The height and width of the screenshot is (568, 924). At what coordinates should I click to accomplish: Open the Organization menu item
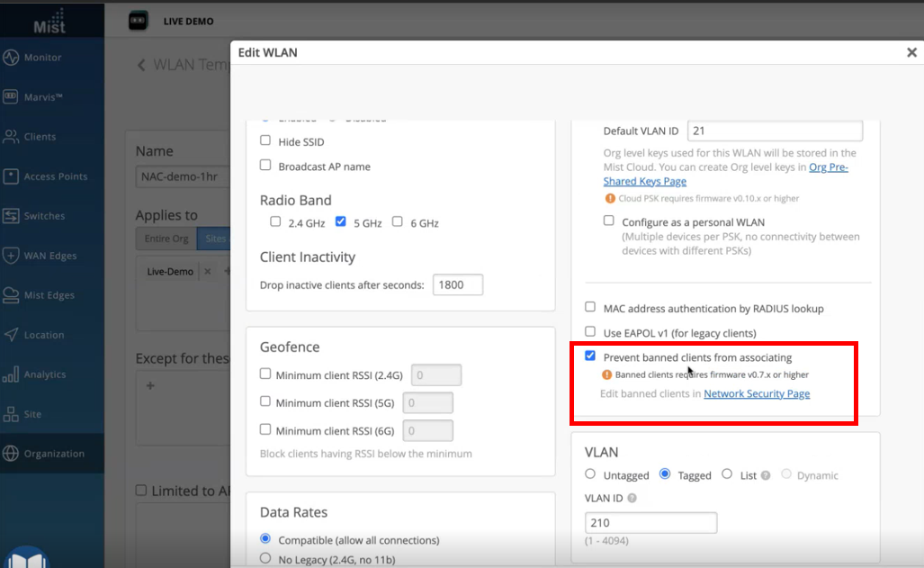(54, 454)
